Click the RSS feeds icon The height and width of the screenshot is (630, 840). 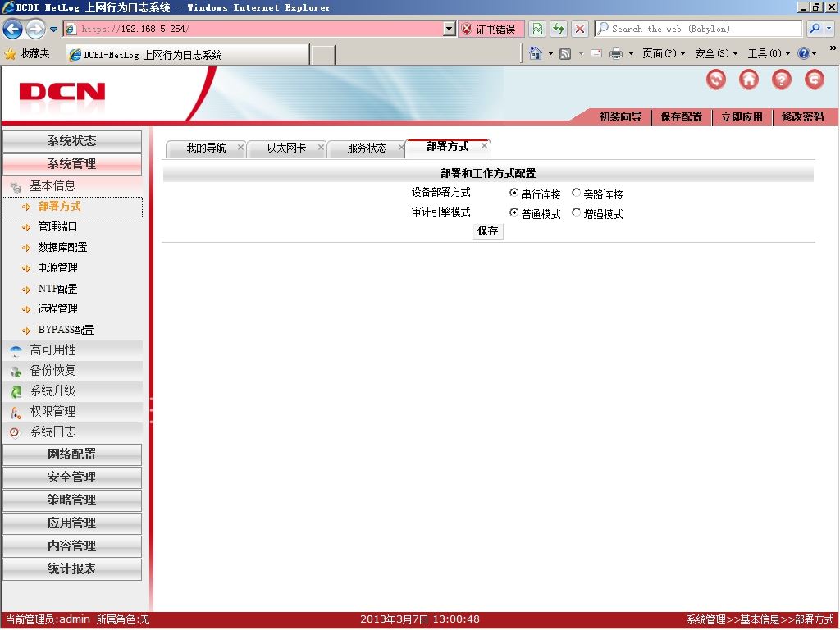(x=565, y=53)
